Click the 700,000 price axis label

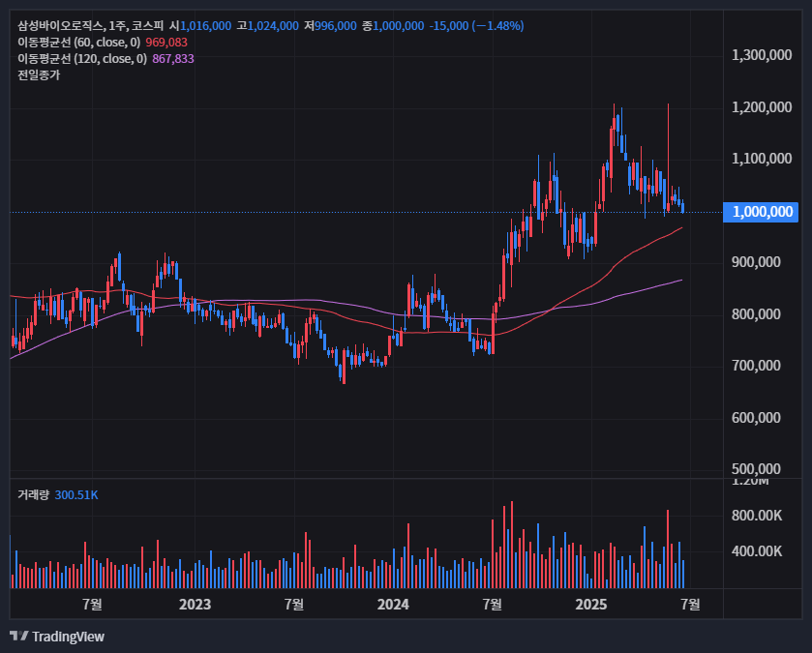[x=756, y=366]
